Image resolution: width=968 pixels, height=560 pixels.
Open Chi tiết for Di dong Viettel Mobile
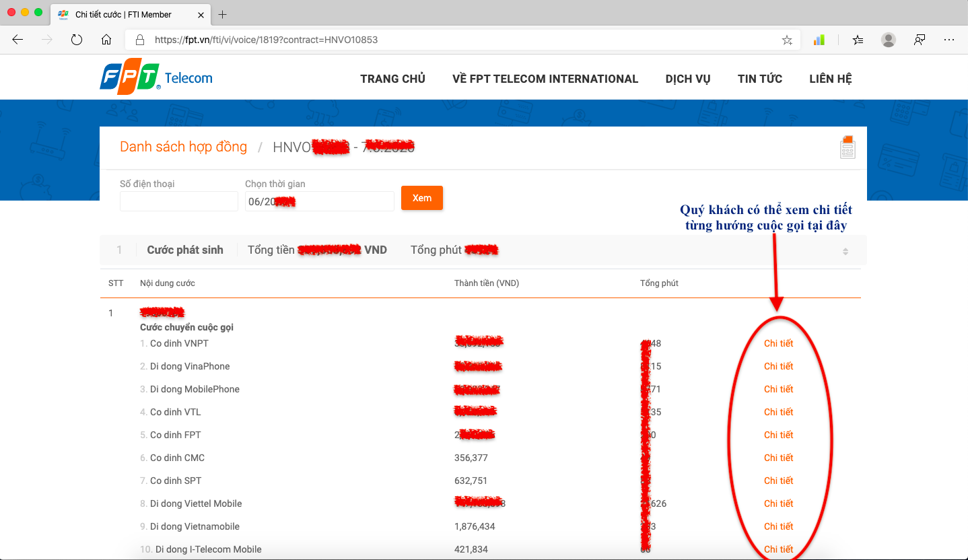click(778, 503)
